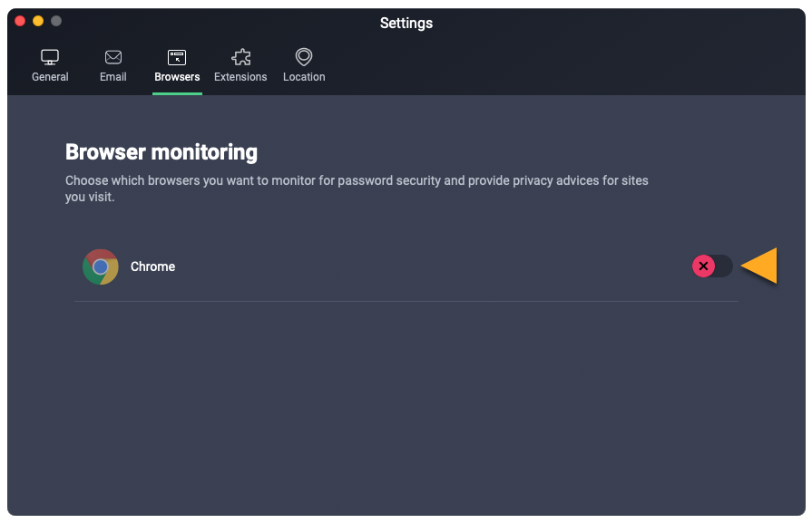Viewport: 812px width, 523px height.
Task: Click the Chrome browser name text
Action: click(x=152, y=266)
